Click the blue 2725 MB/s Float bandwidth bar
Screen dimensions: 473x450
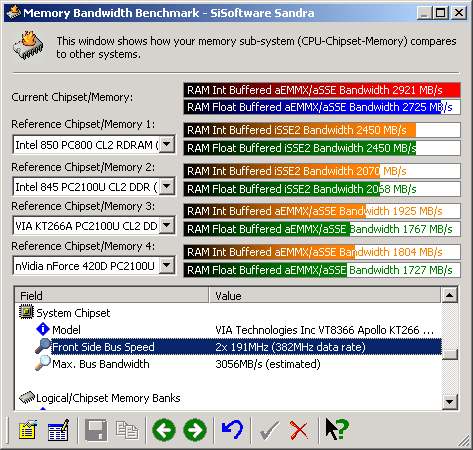coord(322,107)
